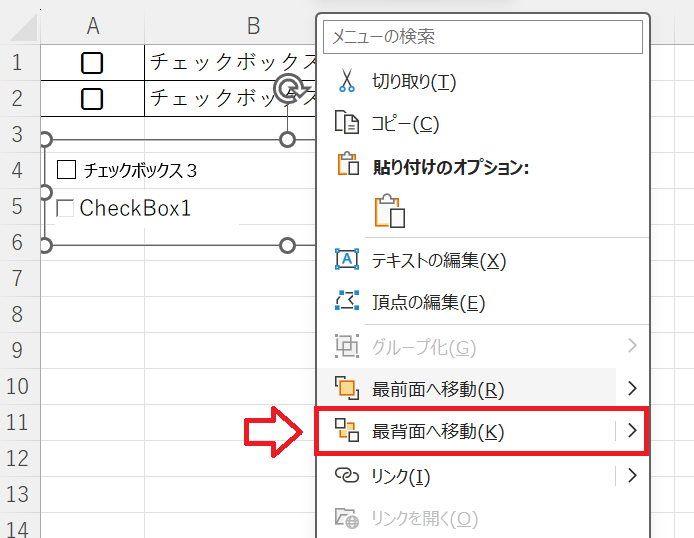This screenshot has width=694, height=538.
Task: Expand the 最背面へ移動 submenu arrow
Action: [631, 431]
